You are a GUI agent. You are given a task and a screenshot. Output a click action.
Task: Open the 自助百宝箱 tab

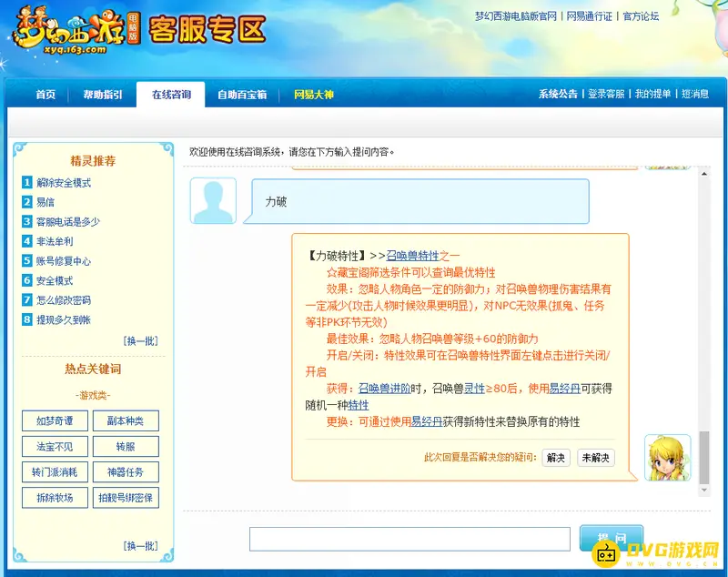click(242, 95)
